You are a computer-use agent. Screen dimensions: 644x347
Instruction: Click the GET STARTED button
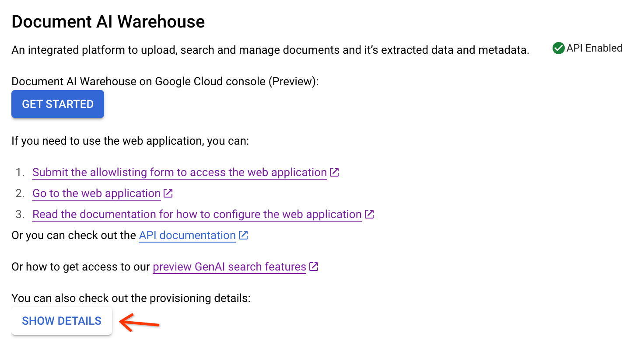click(x=58, y=104)
